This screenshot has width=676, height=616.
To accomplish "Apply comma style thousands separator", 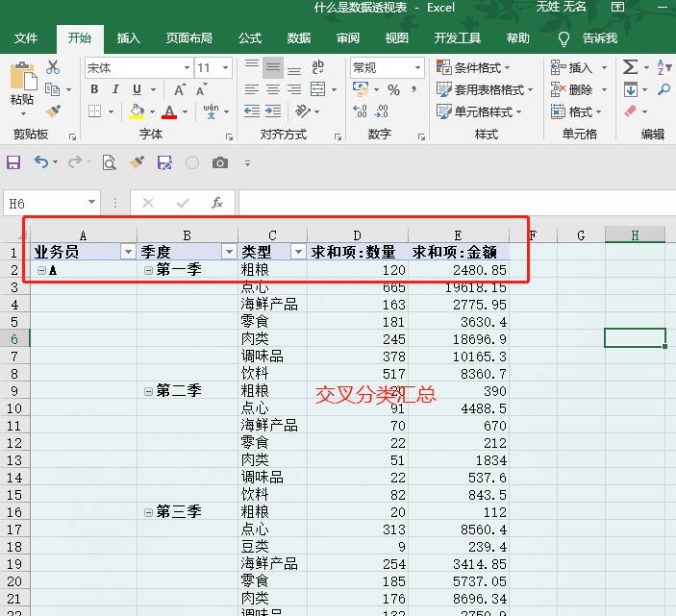I will coord(413,89).
